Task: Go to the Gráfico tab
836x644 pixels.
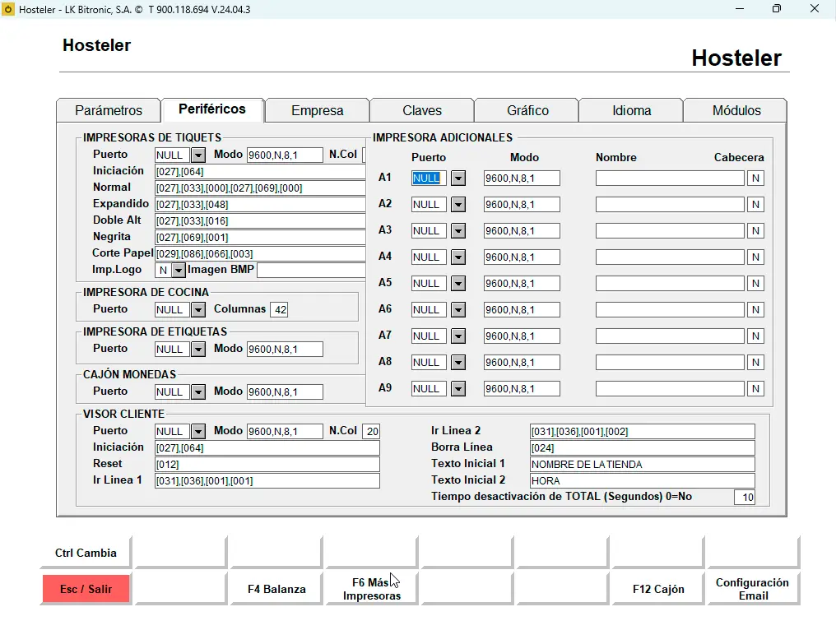Action: 527,110
